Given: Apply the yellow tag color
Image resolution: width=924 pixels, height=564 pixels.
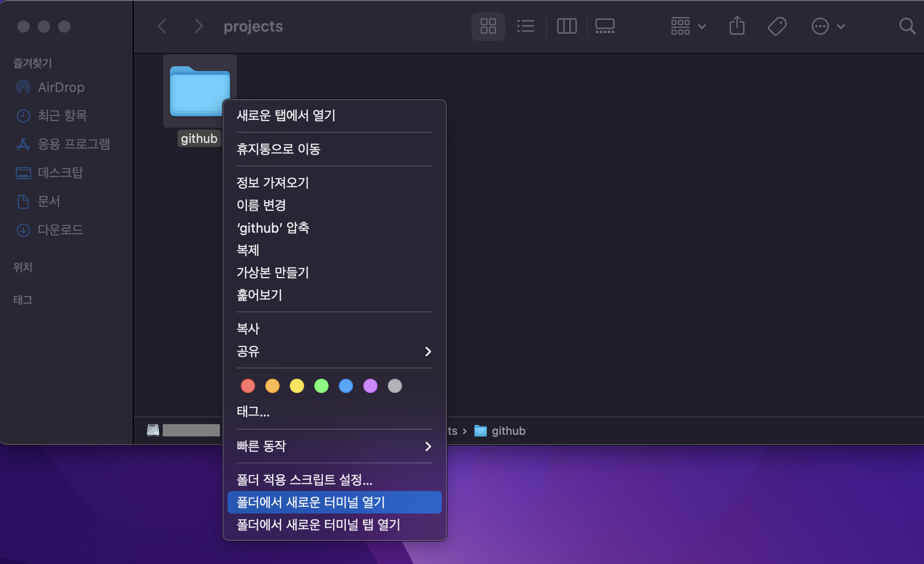Looking at the screenshot, I should [297, 386].
